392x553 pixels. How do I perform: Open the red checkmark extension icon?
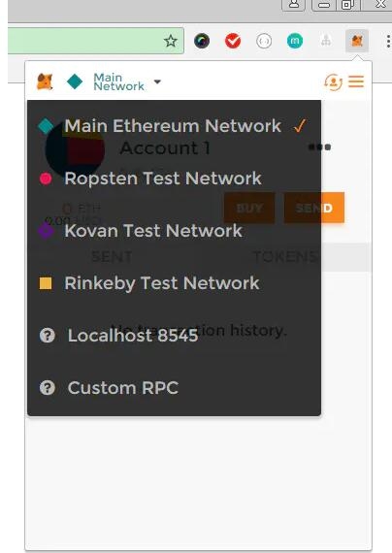233,42
